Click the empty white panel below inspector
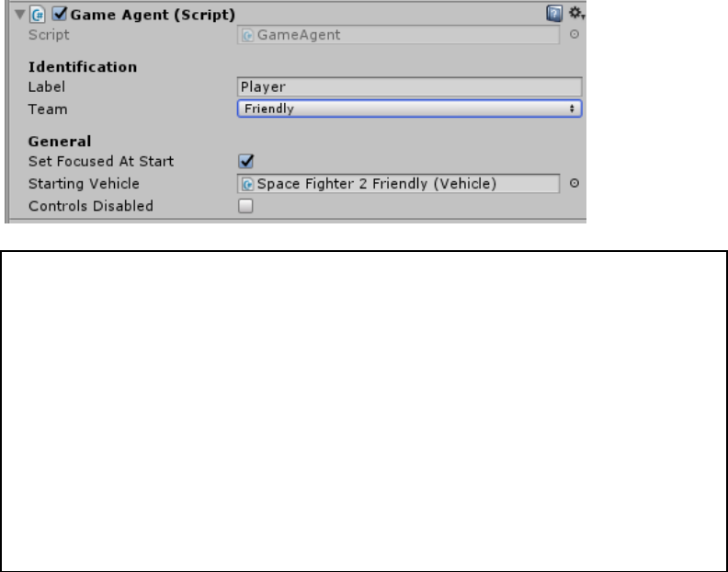This screenshot has height=572, width=728. coord(364,411)
